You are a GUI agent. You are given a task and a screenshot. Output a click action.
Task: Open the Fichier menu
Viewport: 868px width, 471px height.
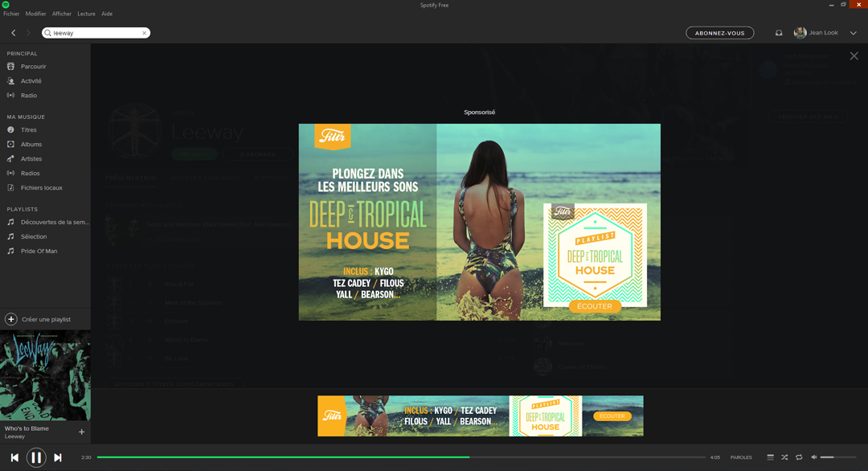pos(11,14)
